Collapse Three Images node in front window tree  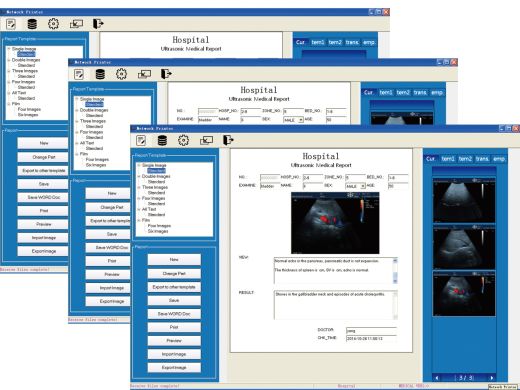[139, 187]
